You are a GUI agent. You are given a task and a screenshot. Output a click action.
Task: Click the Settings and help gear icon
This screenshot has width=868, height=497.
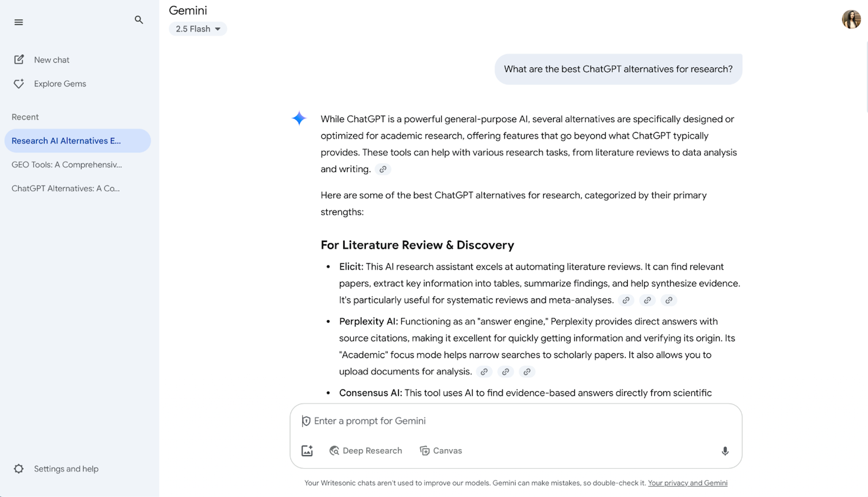pos(19,469)
